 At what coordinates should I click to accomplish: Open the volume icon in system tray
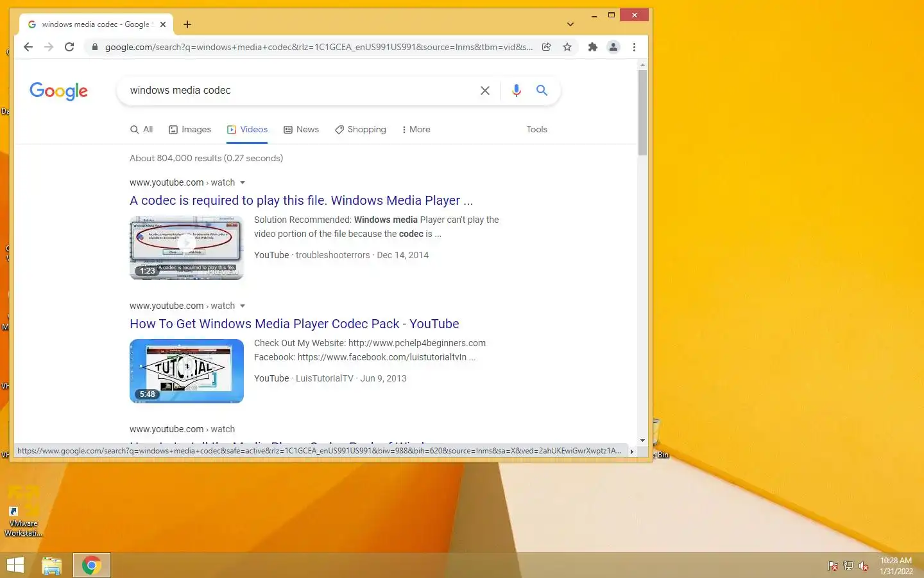[x=864, y=566]
